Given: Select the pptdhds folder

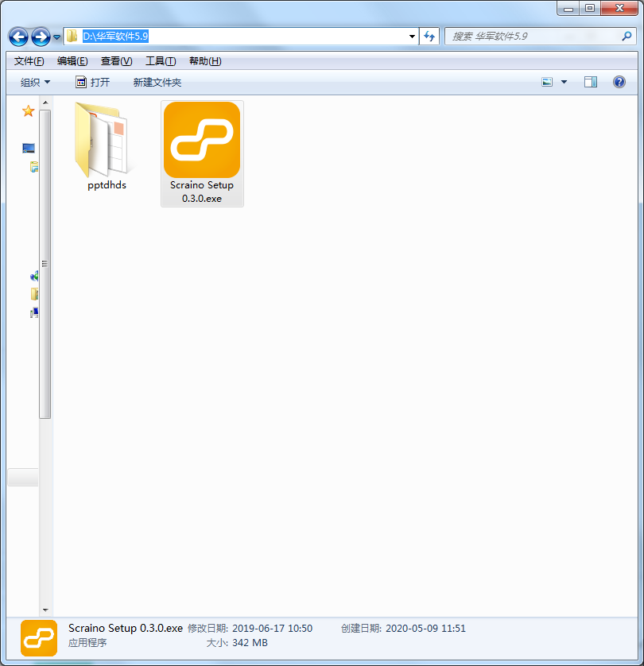Looking at the screenshot, I should click(x=107, y=146).
